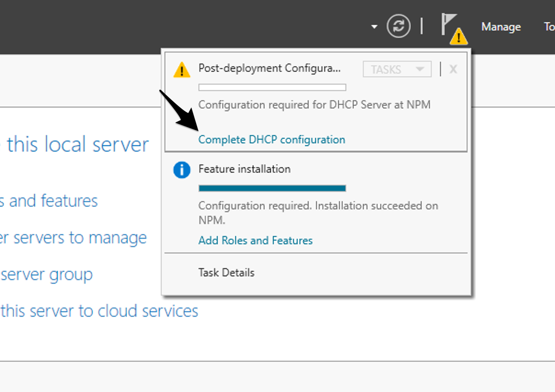Open the Tools menu at top right
Screen dimensions: 555x392
[x=549, y=27]
